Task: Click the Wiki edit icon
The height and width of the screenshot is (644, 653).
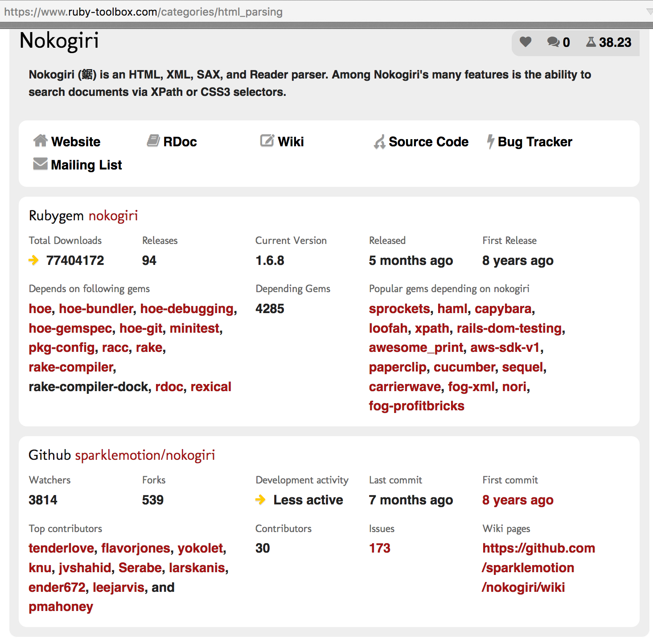Action: pyautogui.click(x=267, y=141)
